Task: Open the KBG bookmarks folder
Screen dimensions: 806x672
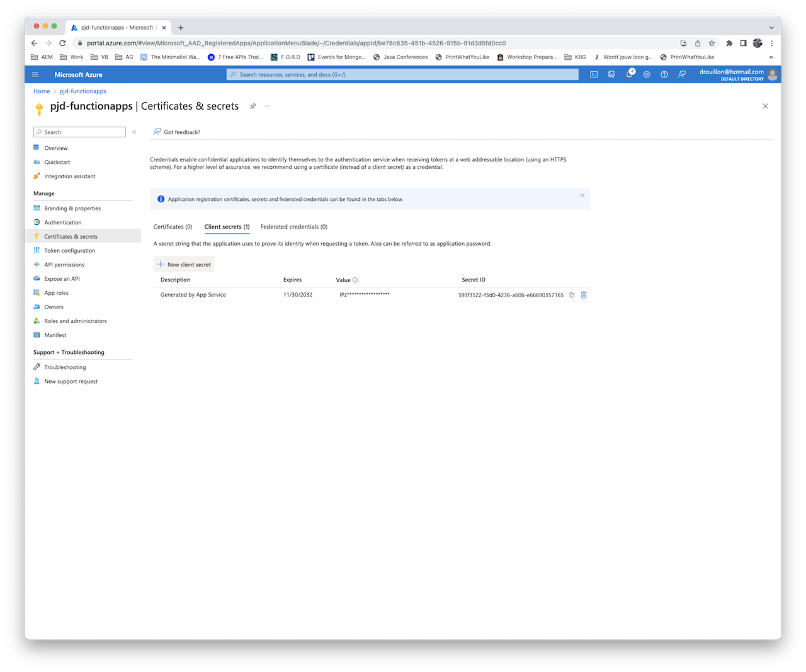Action: click(575, 57)
